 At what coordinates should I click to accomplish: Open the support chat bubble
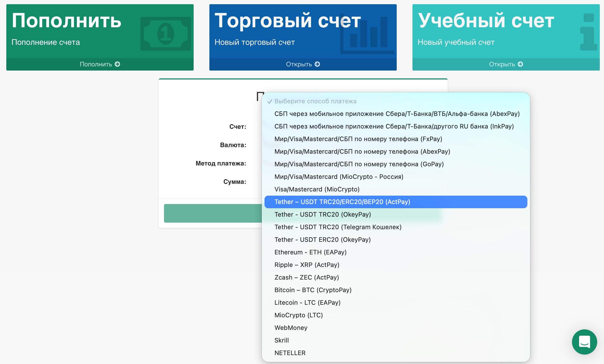click(x=585, y=342)
